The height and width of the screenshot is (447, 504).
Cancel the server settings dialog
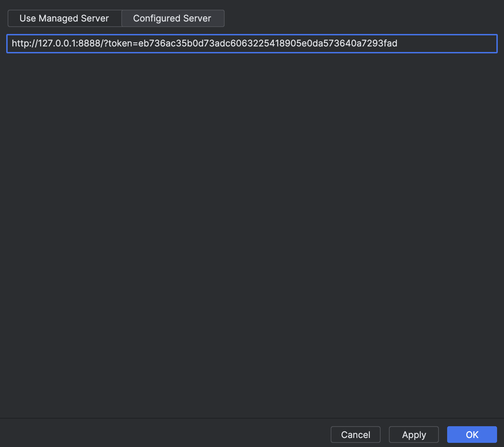355,435
